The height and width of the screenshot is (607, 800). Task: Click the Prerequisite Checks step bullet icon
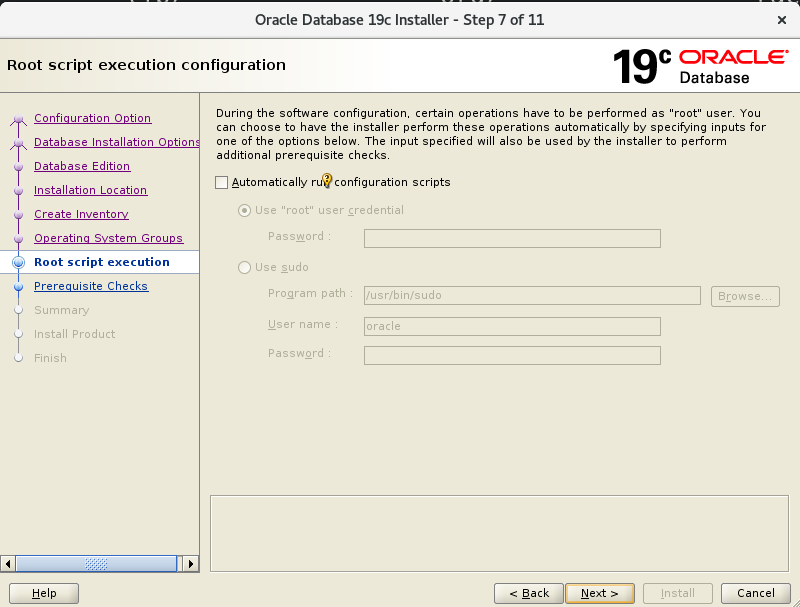[x=18, y=286]
